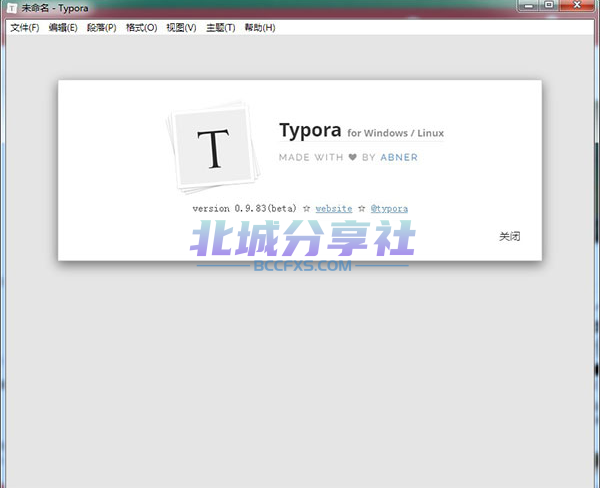This screenshot has width=607, height=488.
Task: Click the heart icon after MADE WITH
Action: [352, 157]
